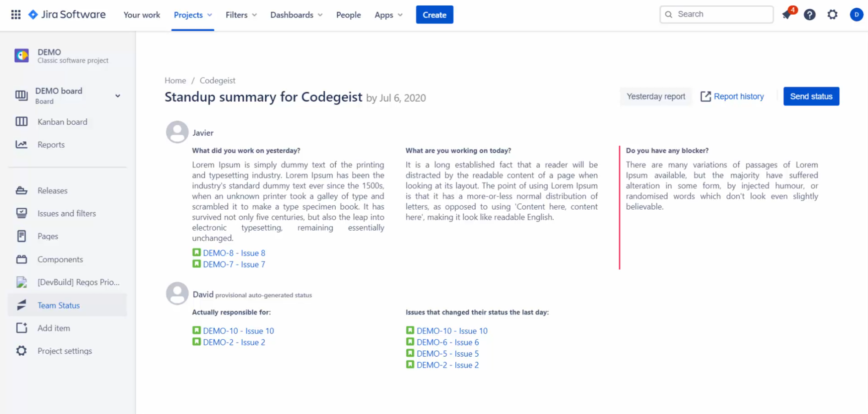
Task: Click the Issues and filters icon
Action: (x=22, y=213)
